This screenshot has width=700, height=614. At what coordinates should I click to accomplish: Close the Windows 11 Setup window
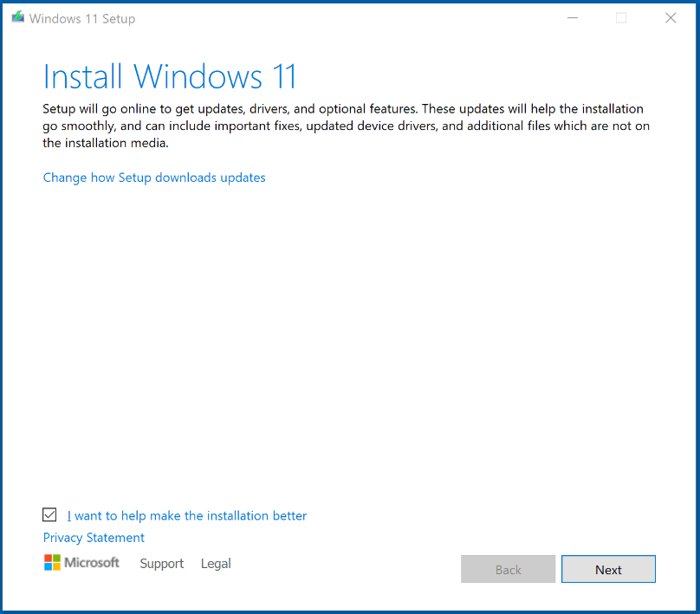(x=671, y=18)
